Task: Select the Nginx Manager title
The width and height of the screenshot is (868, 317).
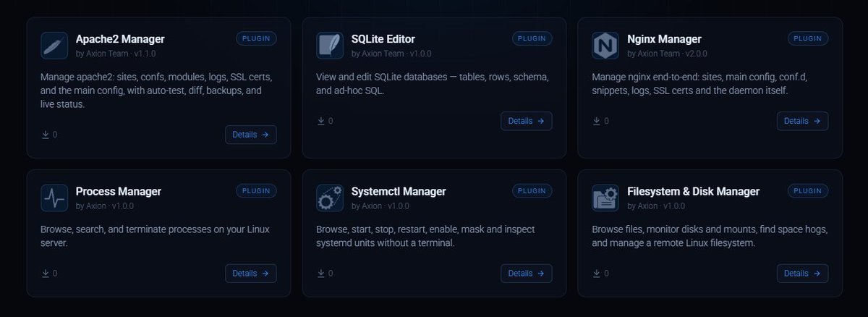Action: (664, 39)
